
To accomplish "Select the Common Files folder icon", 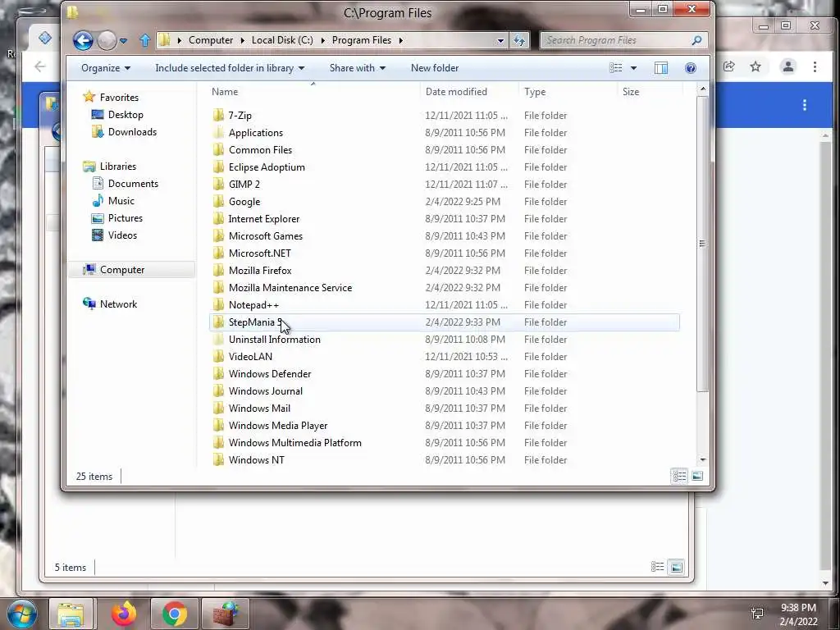I will (x=218, y=150).
